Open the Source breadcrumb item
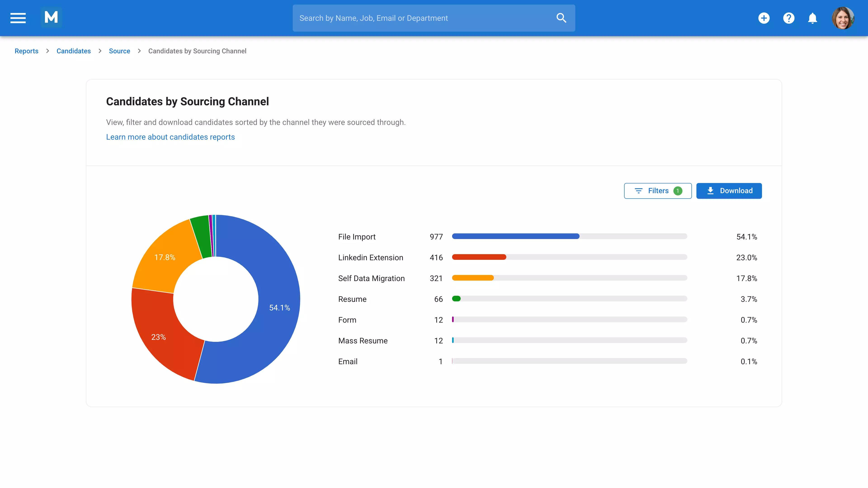 point(119,51)
